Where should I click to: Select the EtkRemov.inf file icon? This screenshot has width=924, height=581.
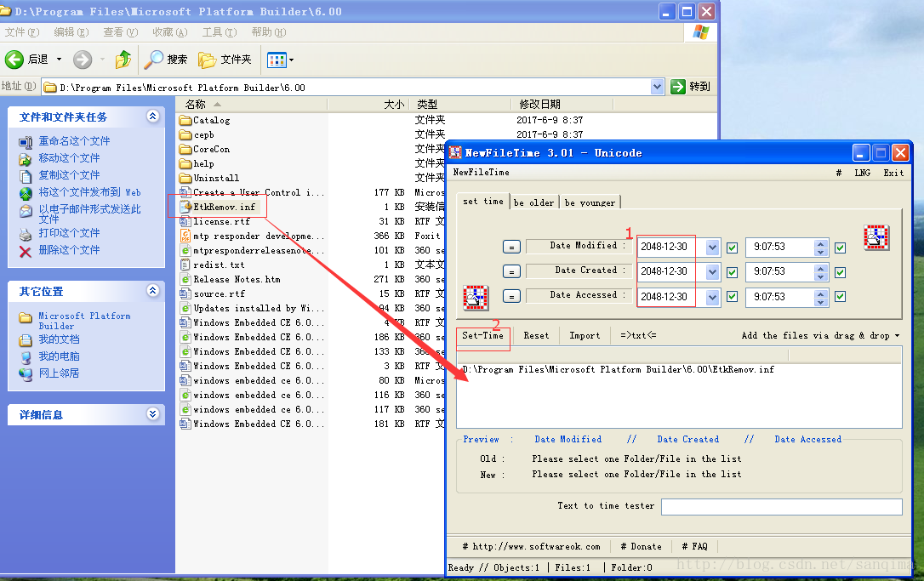click(x=185, y=207)
